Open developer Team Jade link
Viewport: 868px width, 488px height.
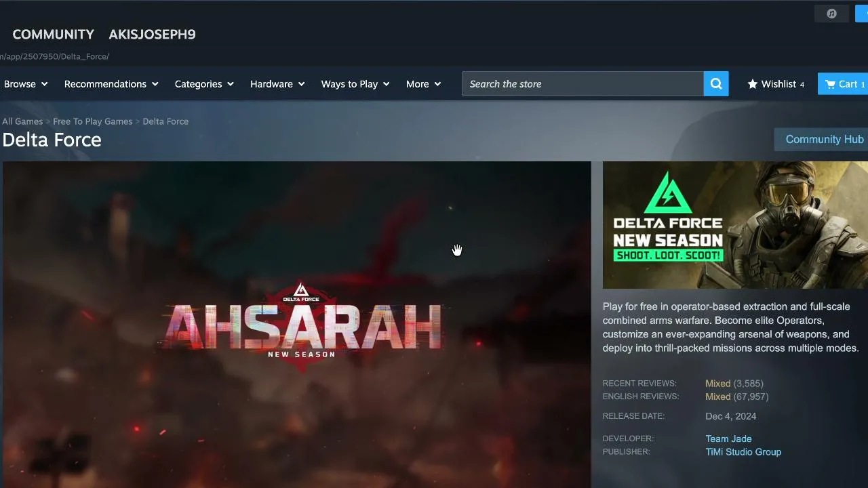click(x=728, y=439)
